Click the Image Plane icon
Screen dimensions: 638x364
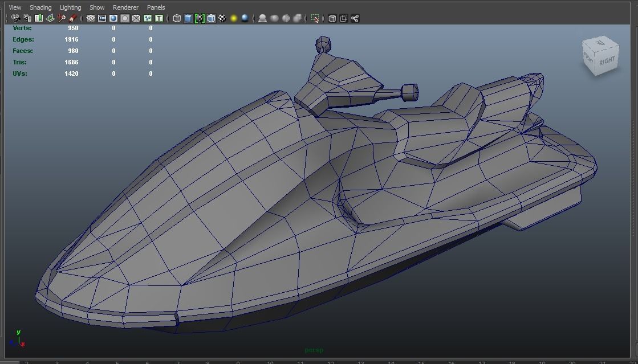(x=50, y=18)
